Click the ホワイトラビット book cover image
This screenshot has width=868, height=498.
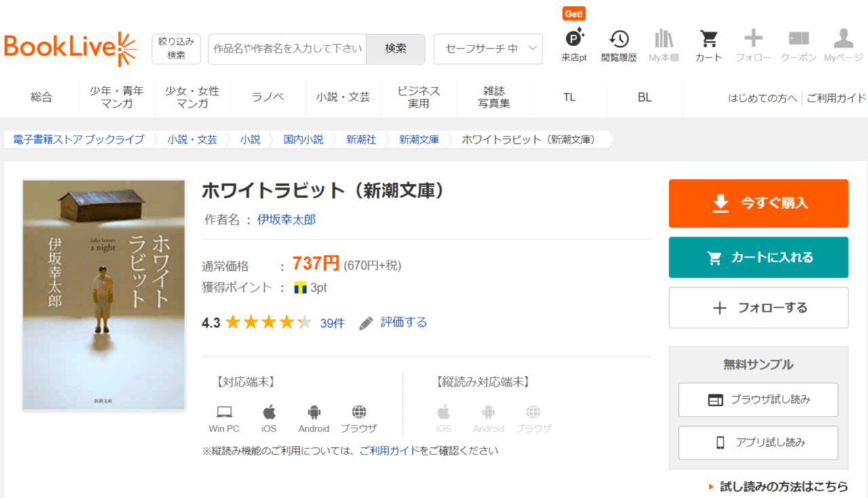(104, 295)
